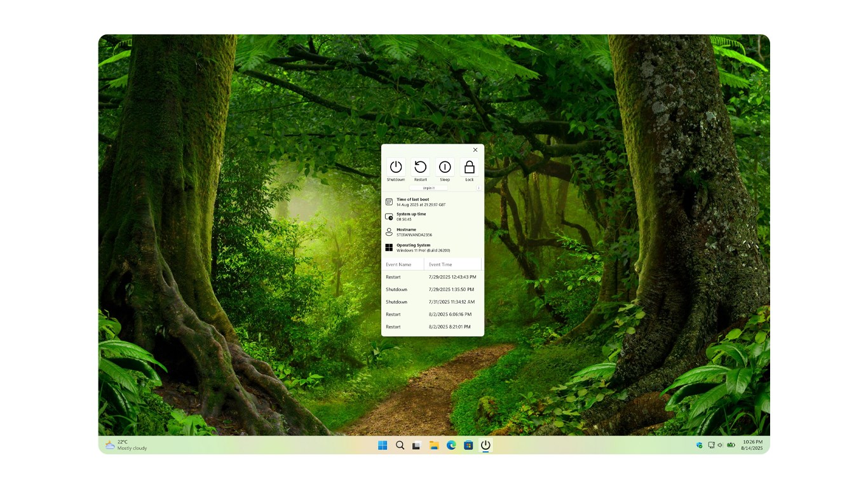
Task: Open the weather widget showing 22°C
Action: [126, 445]
